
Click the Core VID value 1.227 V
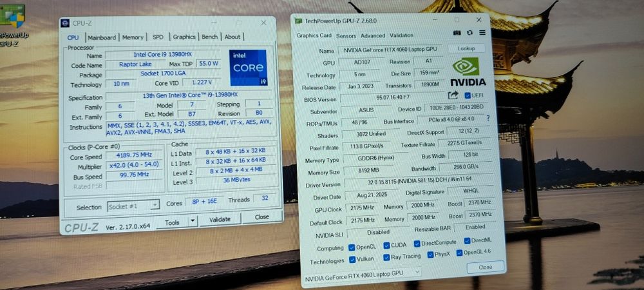[x=202, y=82]
